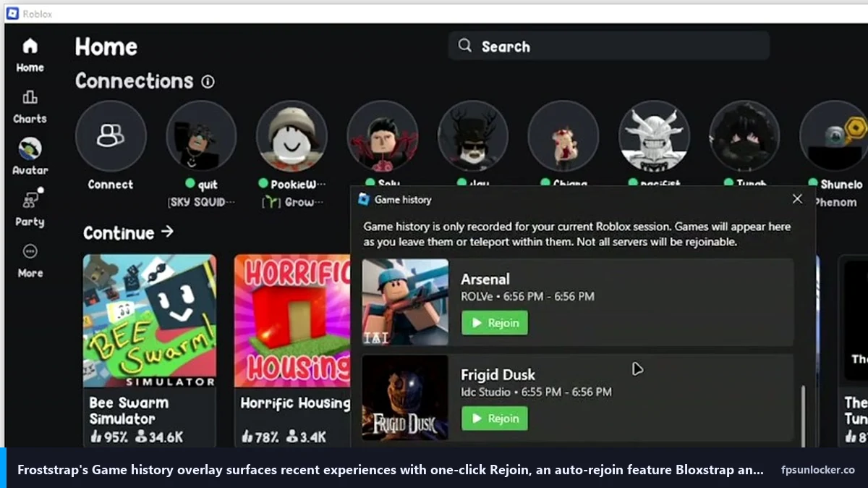Screen dimensions: 868x488
Task: Open the Tunah connection avatar
Action: tap(744, 135)
